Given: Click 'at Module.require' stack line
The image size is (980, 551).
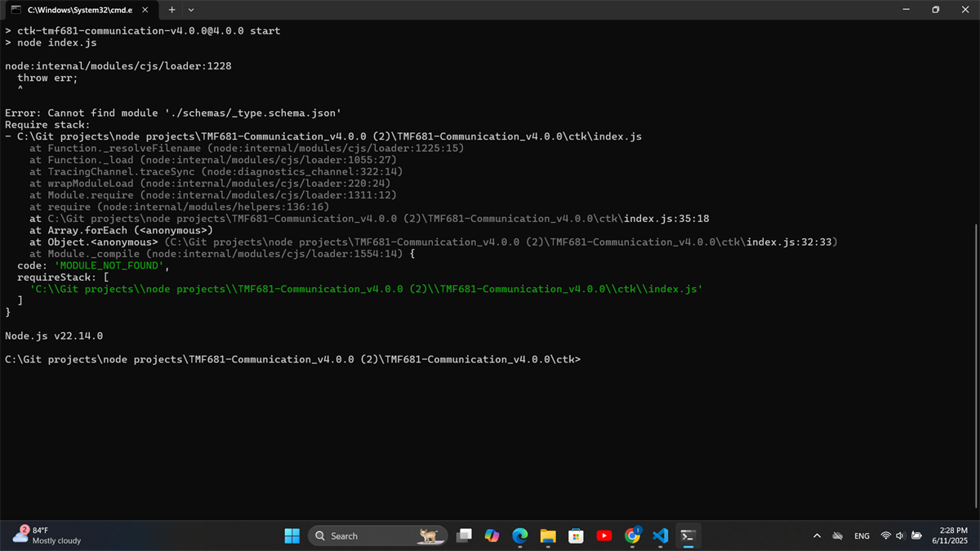Looking at the screenshot, I should click(x=213, y=195).
